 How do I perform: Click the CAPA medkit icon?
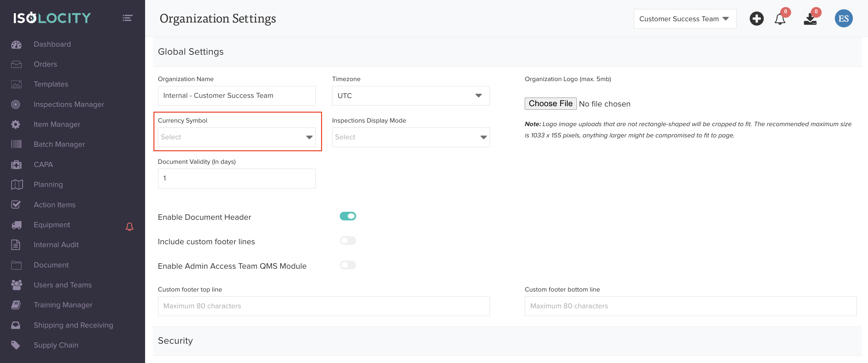[16, 164]
